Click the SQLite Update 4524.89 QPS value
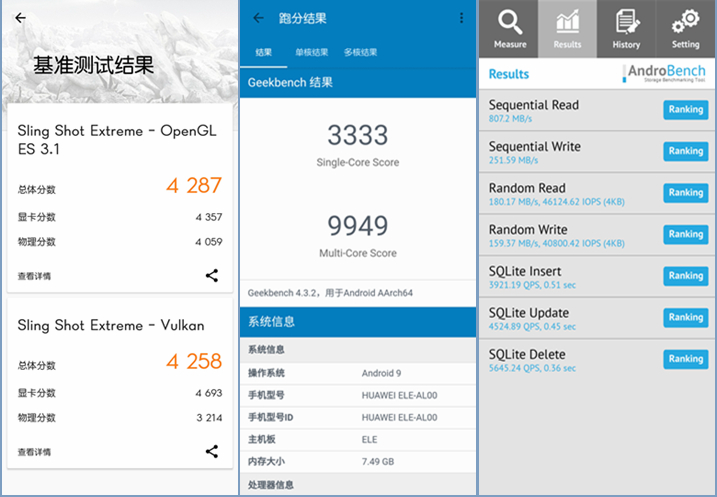The height and width of the screenshot is (497, 717). [532, 327]
